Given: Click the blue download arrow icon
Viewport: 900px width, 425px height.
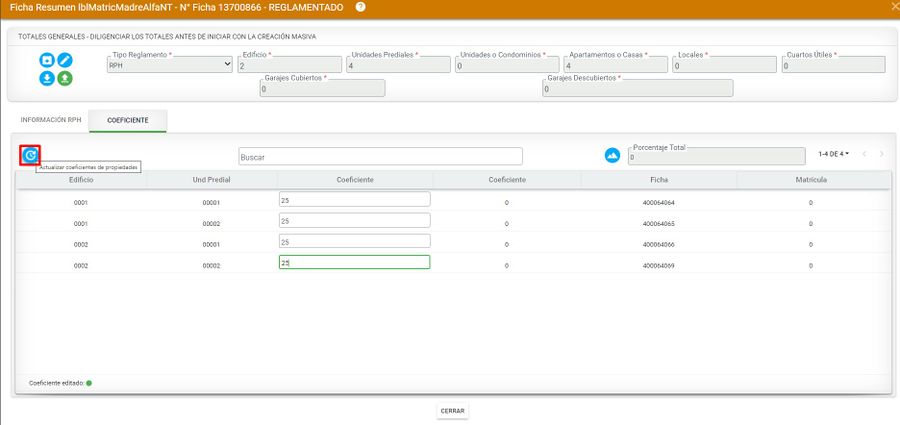Looking at the screenshot, I should pos(46,78).
